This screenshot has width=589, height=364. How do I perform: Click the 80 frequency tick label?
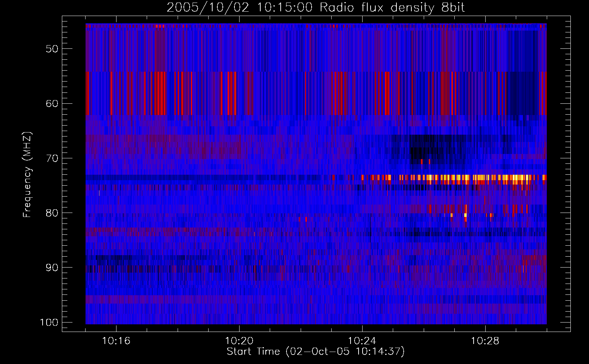click(x=52, y=213)
